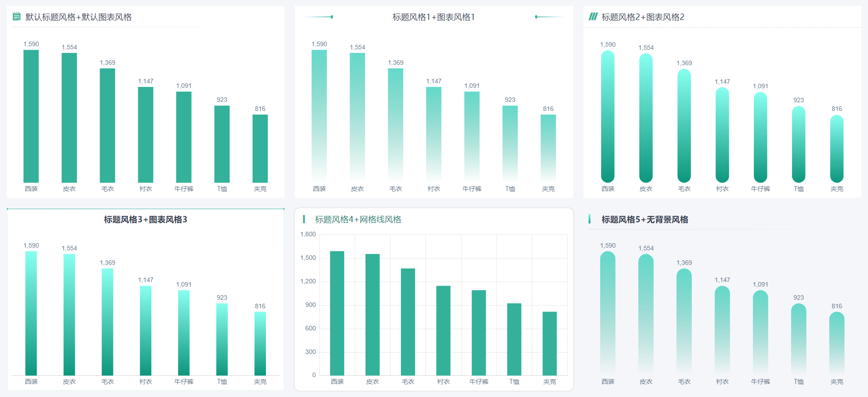
Task: Click the rounded 皮衣 bar in 图表风格2 chart
Action: 646,118
